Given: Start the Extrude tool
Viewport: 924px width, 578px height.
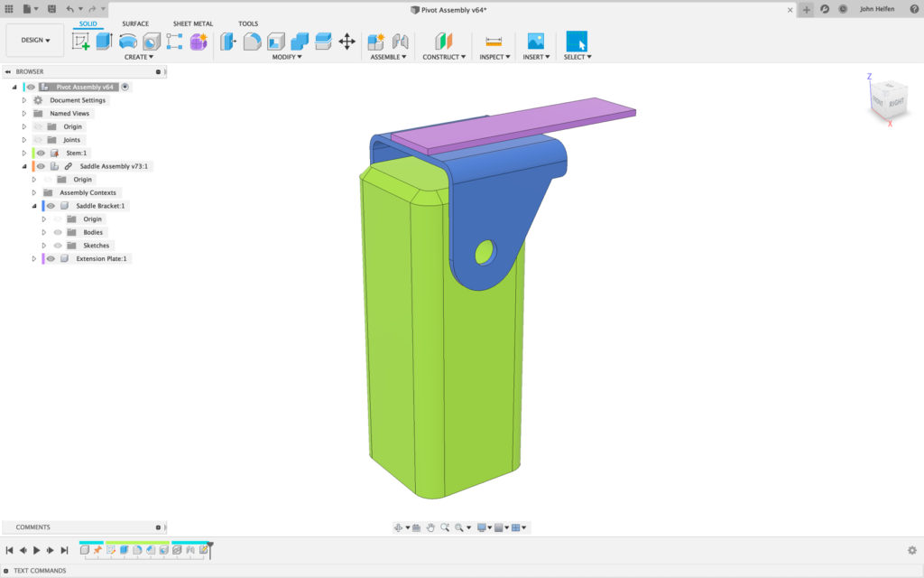Looking at the screenshot, I should pyautogui.click(x=103, y=41).
